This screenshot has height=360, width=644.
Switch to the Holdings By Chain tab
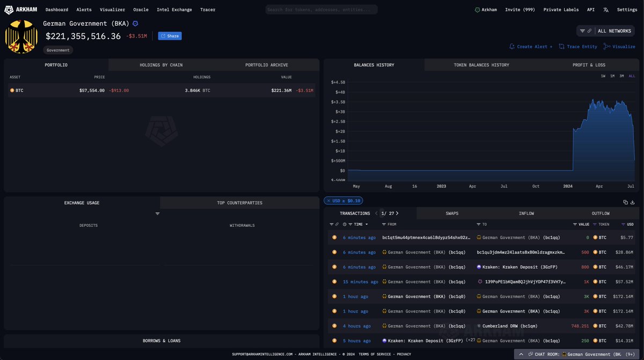[x=161, y=65]
